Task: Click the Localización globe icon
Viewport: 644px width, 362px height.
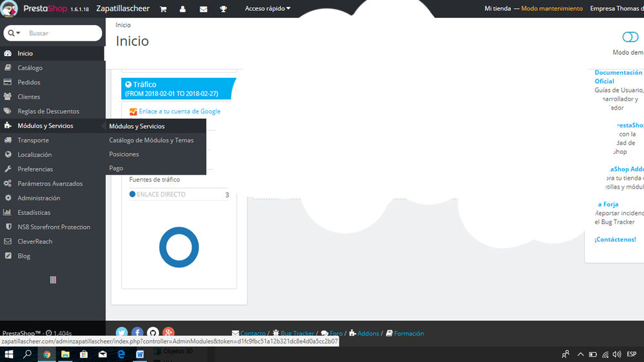Action: coord(8,155)
